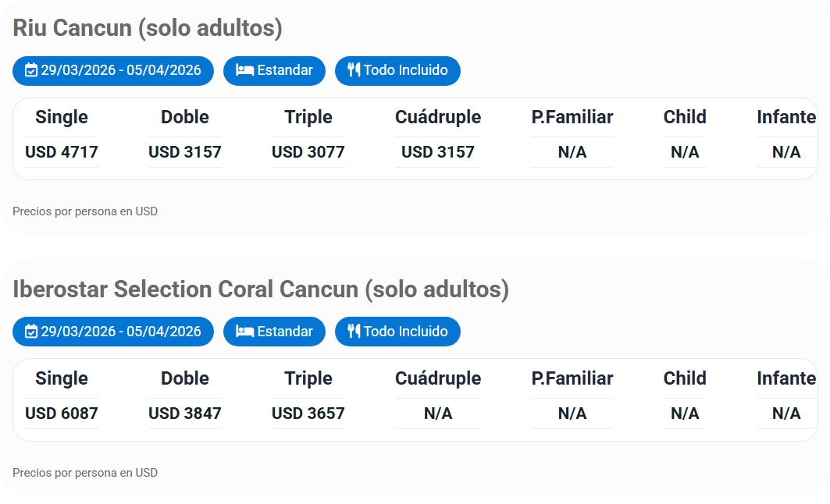This screenshot has height=504, width=830.
Task: Click bed icon in Riu Cancun Estandar badge
Action: point(244,70)
